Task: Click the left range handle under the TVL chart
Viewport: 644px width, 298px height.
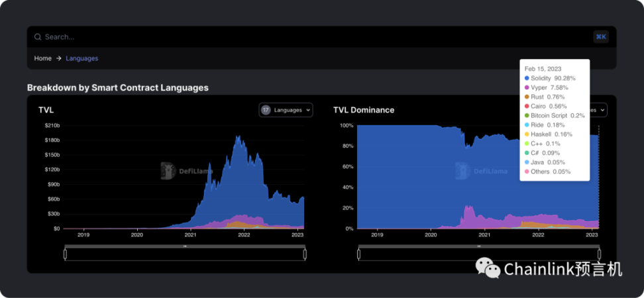Action: click(x=65, y=254)
